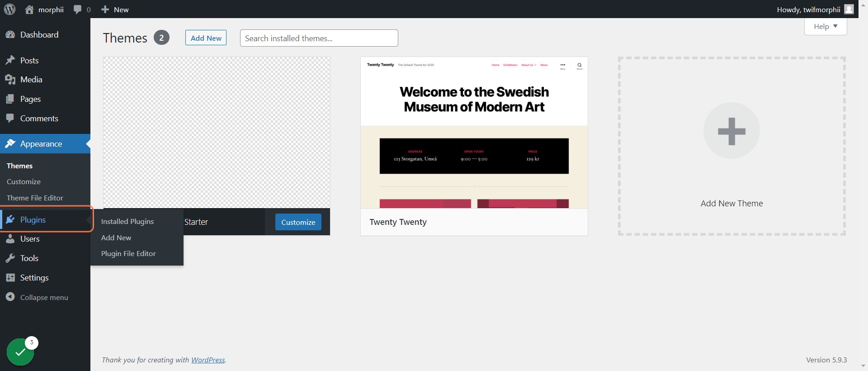Click the Posts pin icon
The image size is (868, 371).
click(10, 60)
